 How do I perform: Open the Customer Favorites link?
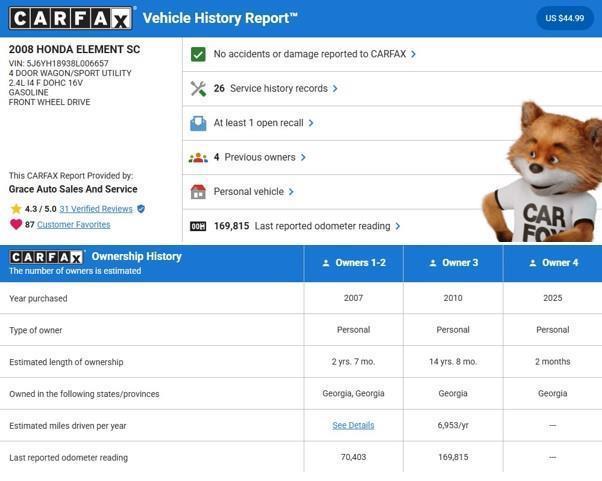74,225
